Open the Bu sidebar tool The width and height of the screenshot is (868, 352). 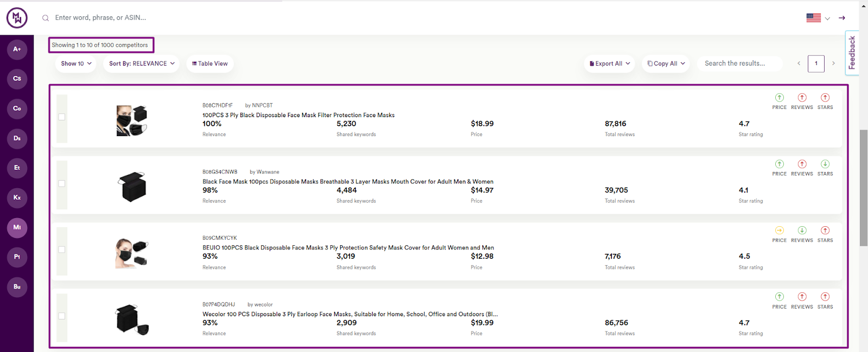[x=17, y=286]
